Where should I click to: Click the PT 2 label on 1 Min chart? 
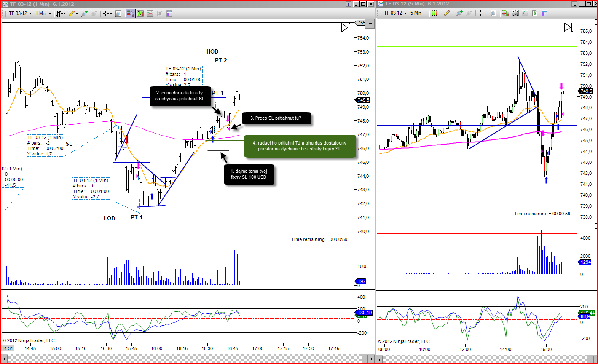tap(221, 60)
